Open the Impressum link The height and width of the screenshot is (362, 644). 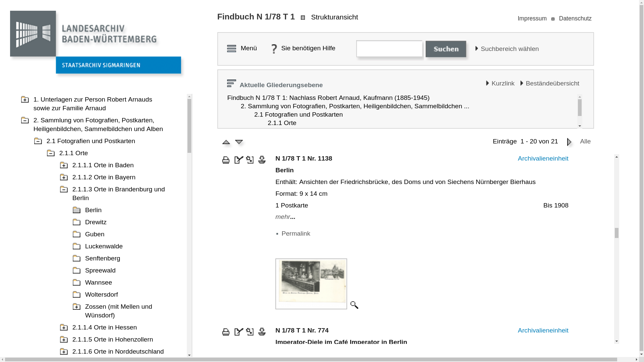pyautogui.click(x=532, y=18)
